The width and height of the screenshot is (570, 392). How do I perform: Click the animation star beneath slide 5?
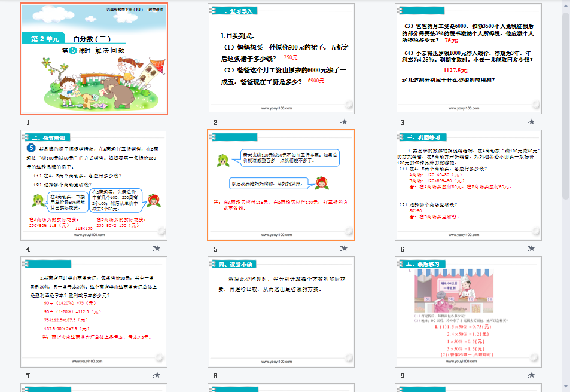point(343,249)
